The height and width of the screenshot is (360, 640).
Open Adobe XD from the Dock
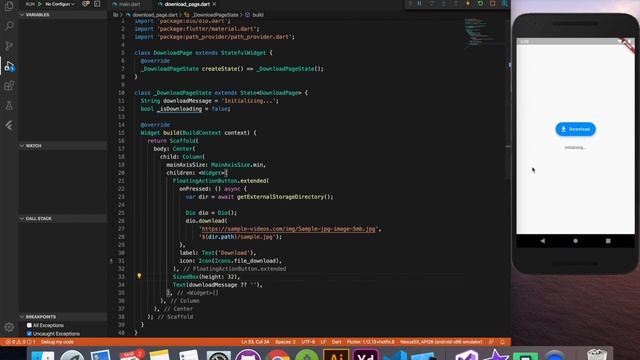pyautogui.click(x=365, y=354)
